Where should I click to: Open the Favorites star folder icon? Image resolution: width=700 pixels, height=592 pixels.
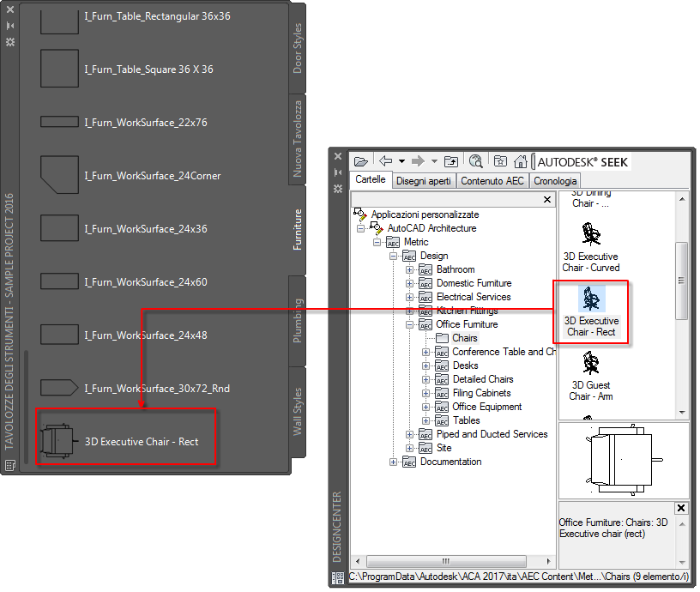500,160
